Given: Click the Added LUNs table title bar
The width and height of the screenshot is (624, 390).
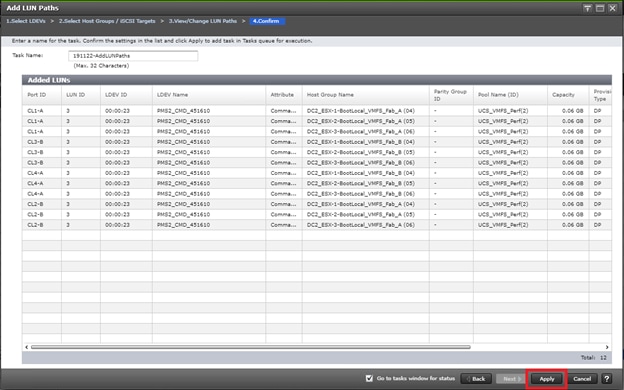Looking at the screenshot, I should click(x=317, y=80).
